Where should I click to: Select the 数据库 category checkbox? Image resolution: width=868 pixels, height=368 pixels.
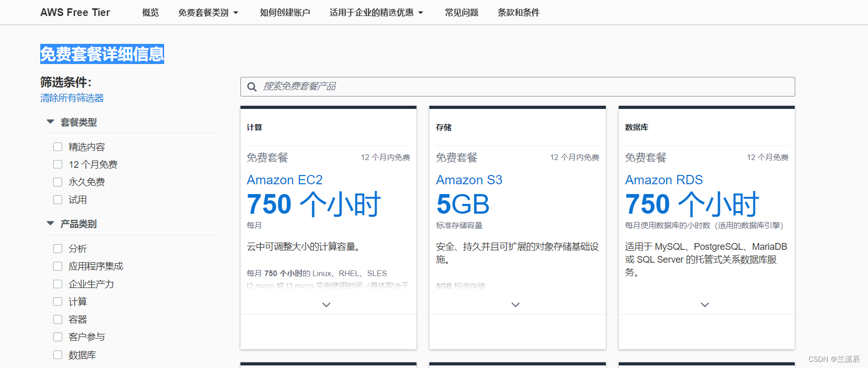click(58, 355)
